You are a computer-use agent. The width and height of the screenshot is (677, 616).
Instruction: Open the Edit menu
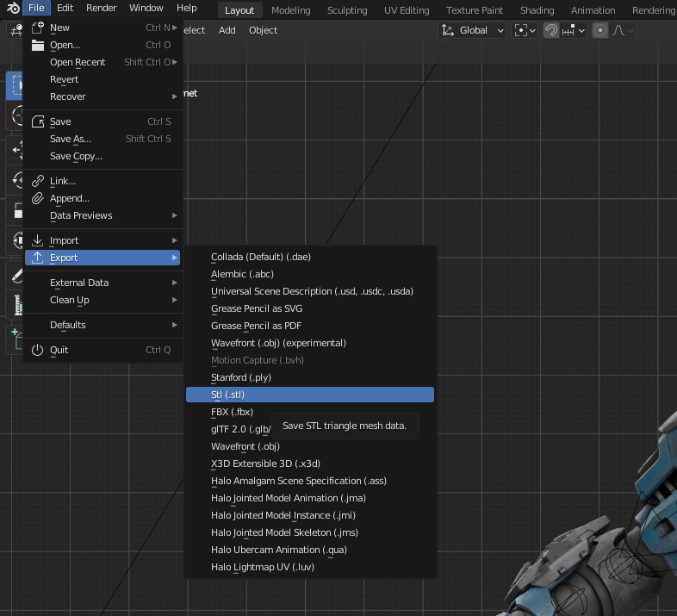pos(65,8)
